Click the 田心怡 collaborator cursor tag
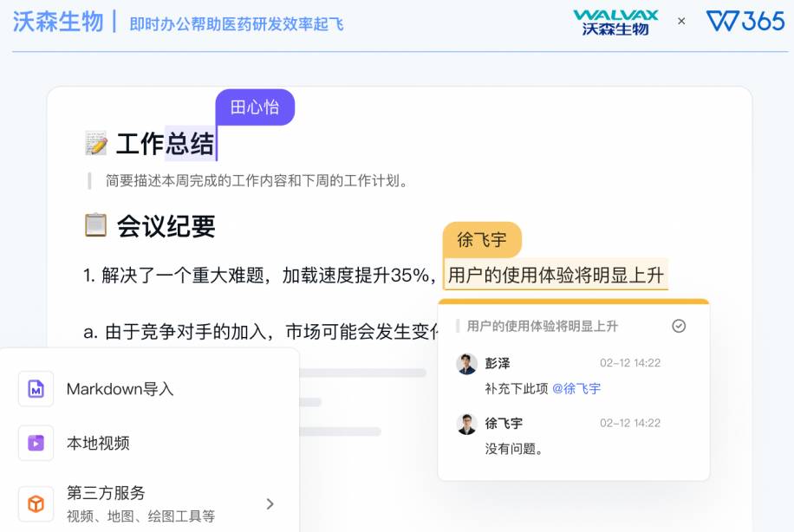 point(255,107)
